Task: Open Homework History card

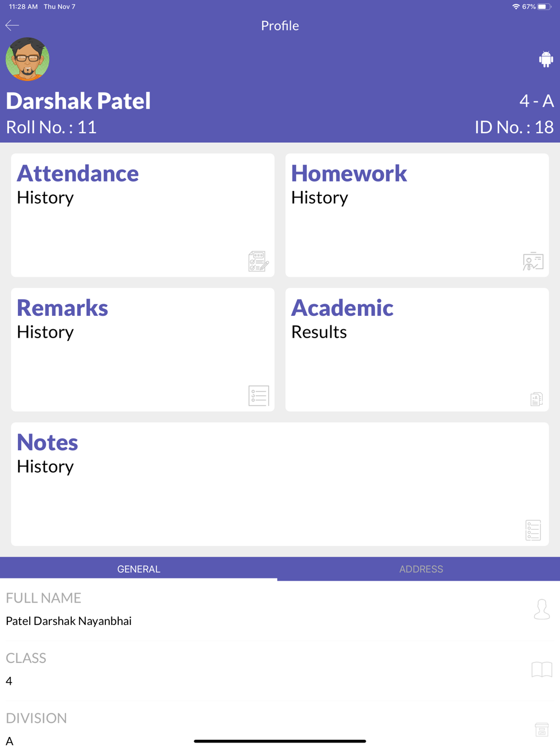Action: (417, 216)
